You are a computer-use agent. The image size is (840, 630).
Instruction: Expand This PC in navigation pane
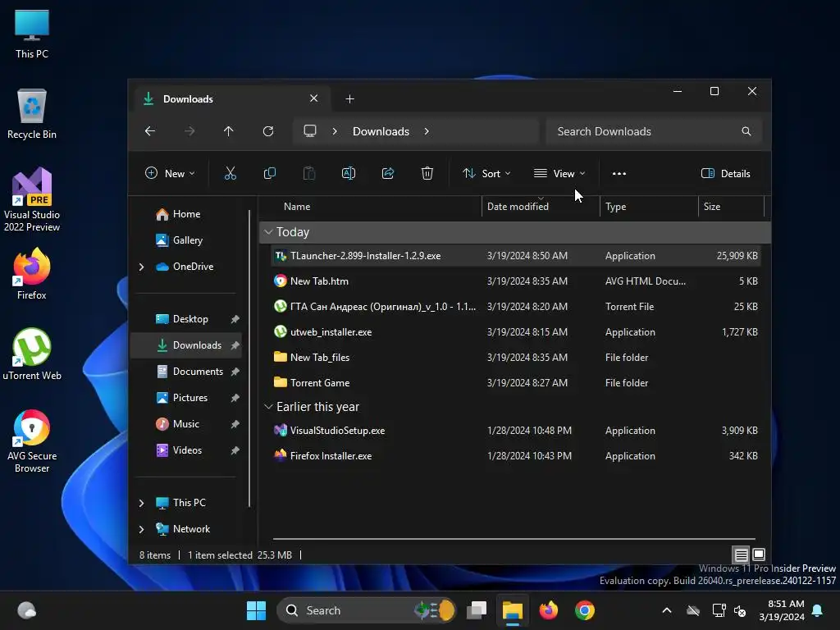click(x=141, y=503)
